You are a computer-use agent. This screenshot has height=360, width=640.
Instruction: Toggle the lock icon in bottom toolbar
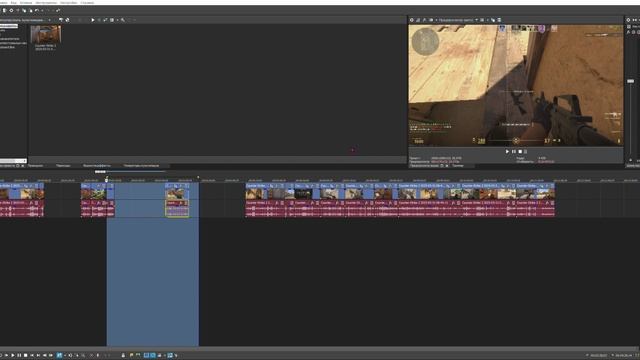click(x=123, y=356)
